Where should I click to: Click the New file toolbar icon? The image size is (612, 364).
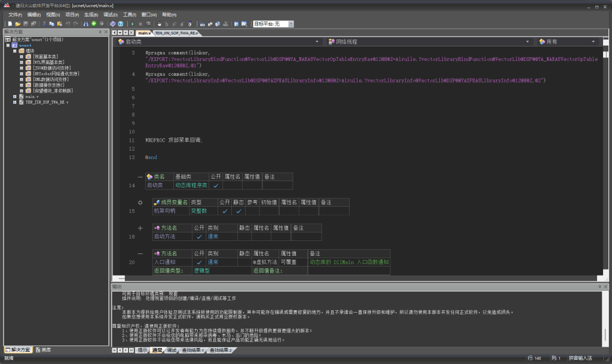[x=10, y=24]
